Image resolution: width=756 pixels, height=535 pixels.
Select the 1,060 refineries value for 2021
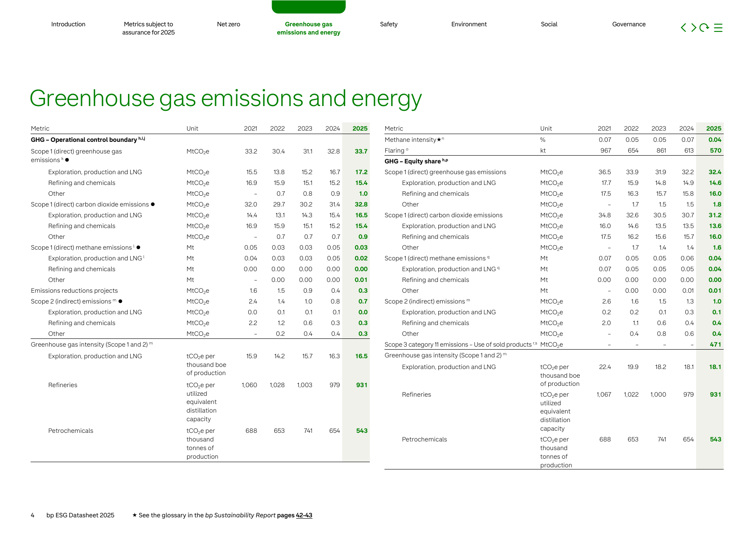point(249,385)
